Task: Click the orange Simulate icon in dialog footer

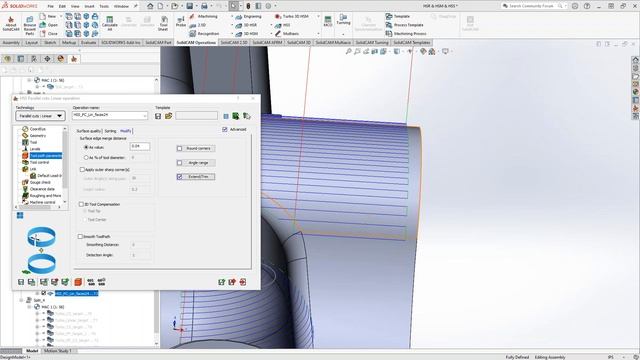Action: [x=78, y=282]
